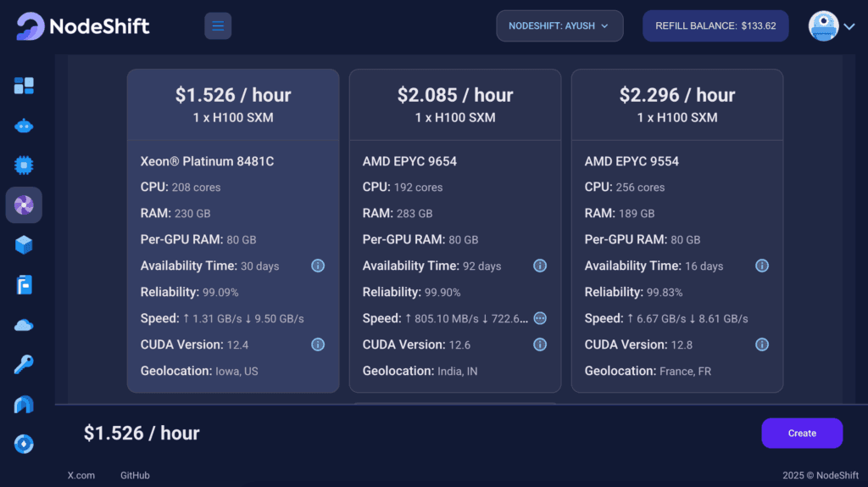Click CPU: 256 cores text
Viewport: 868px width, 487px height.
click(x=625, y=188)
